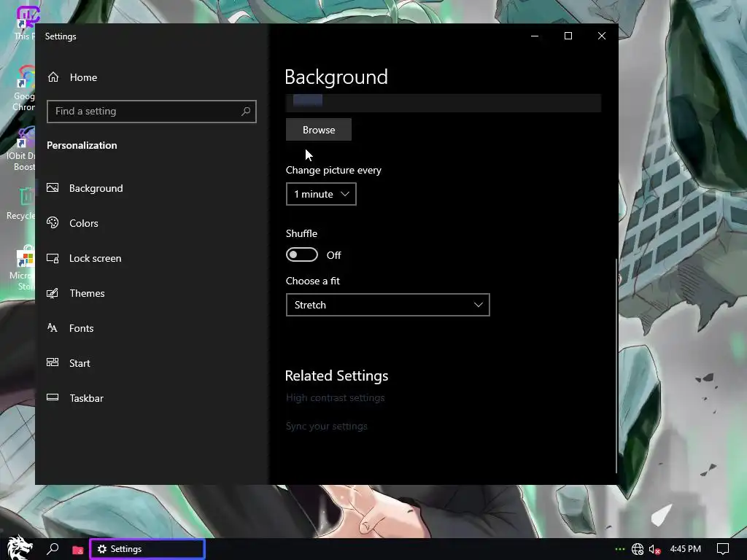Click the search magnifier in Find a setting
Image resolution: width=747 pixels, height=560 pixels.
pos(246,111)
